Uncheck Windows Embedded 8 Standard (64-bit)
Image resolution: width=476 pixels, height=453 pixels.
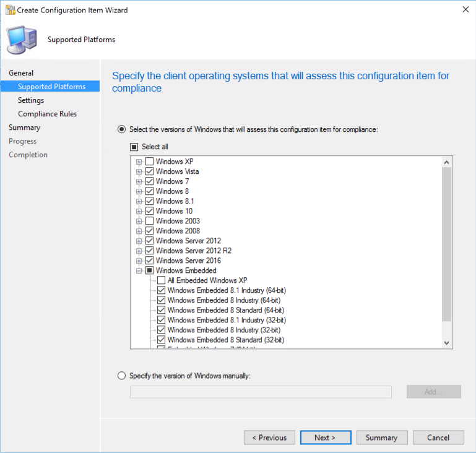click(x=161, y=310)
